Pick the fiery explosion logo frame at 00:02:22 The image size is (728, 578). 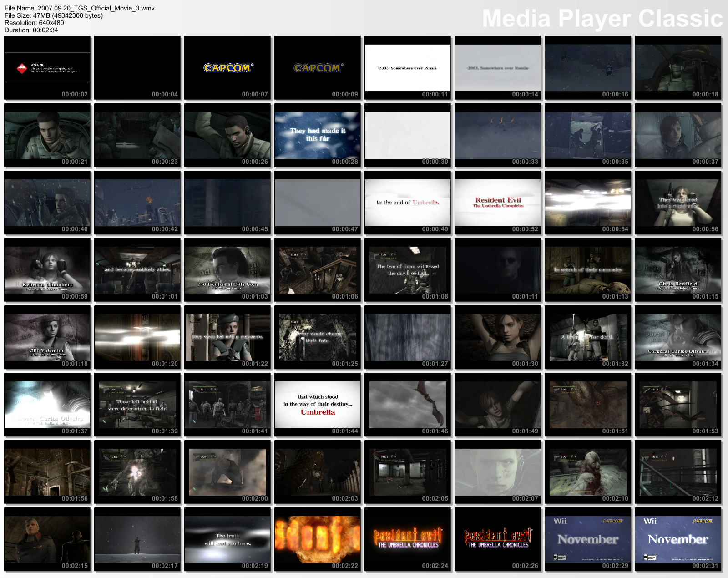[x=318, y=539]
